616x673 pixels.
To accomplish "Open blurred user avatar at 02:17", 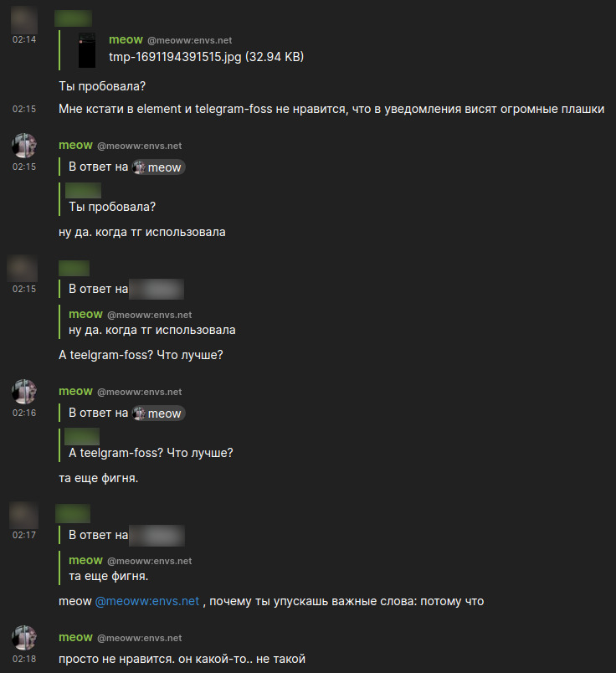I will (x=24, y=515).
